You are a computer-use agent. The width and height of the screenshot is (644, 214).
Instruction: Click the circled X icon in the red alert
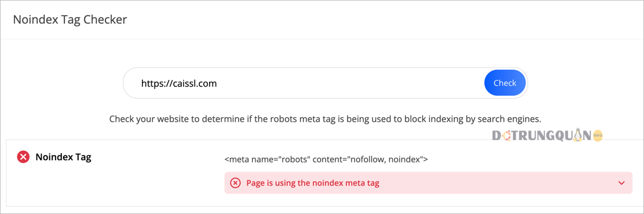click(235, 183)
